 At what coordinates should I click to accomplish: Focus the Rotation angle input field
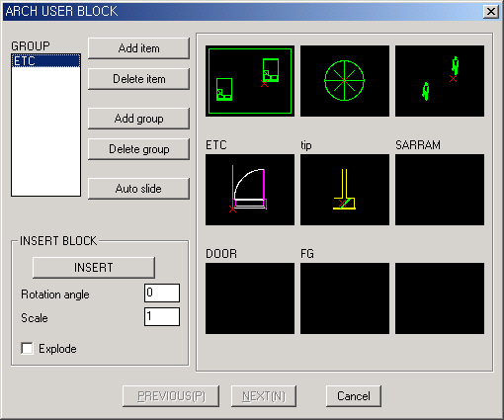pos(162,293)
